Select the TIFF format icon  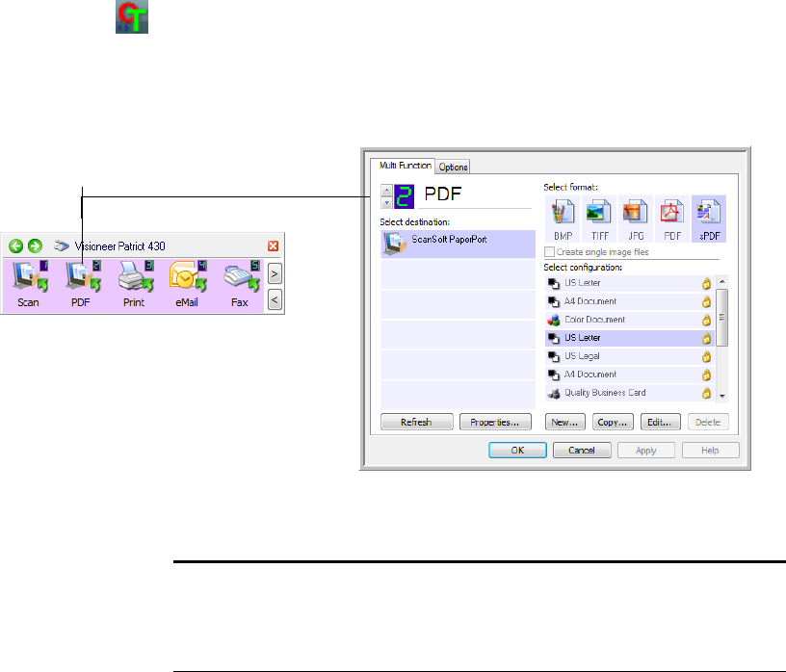pos(599,220)
